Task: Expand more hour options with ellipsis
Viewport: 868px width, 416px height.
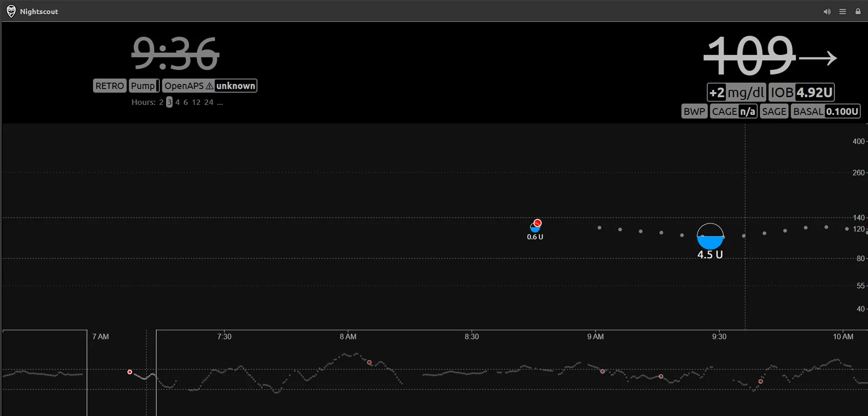Action: tap(220, 102)
